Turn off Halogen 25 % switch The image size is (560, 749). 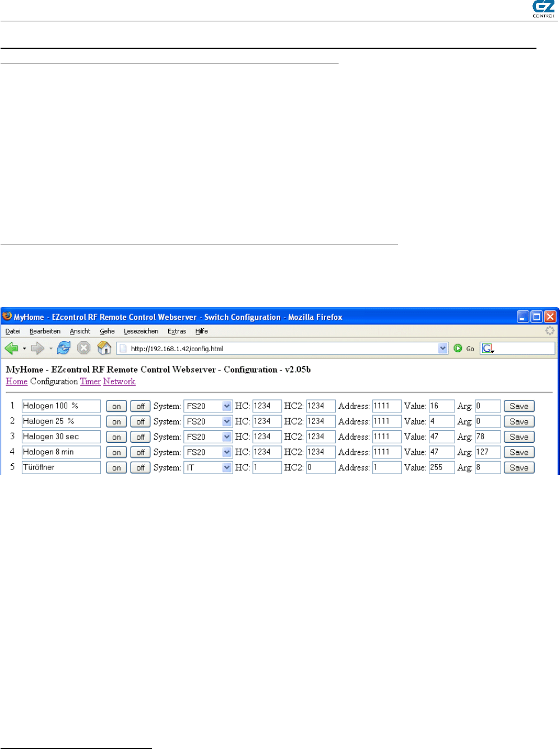tap(141, 421)
